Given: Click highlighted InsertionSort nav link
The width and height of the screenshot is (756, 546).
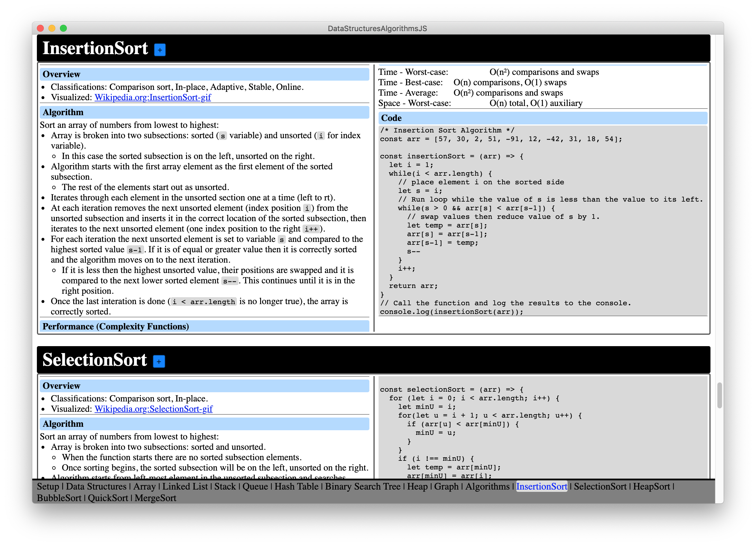Looking at the screenshot, I should 542,486.
